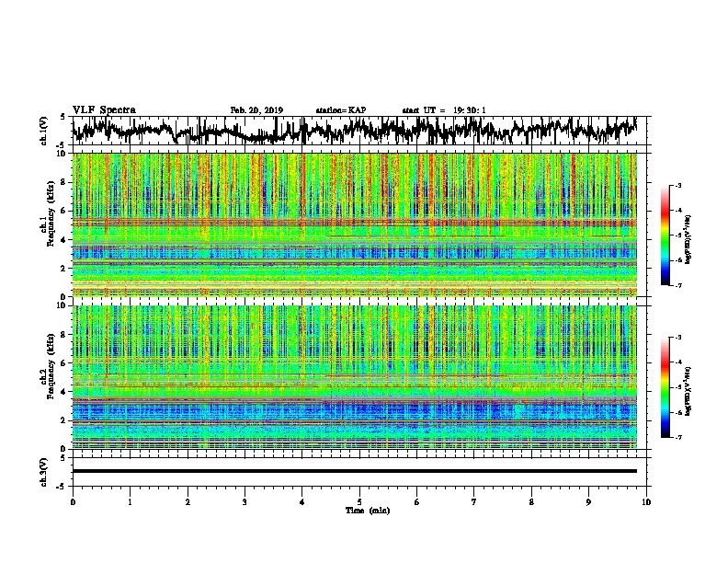728x563 pixels.
Task: Click the ch.1 voltage waveform trace panel
Action: (358, 131)
